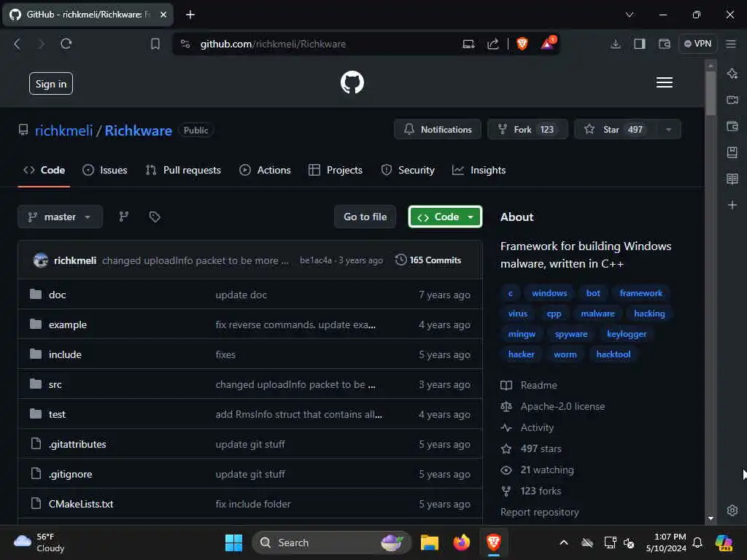Click richkmeli's avatar in commit row
747x560 pixels.
41,260
